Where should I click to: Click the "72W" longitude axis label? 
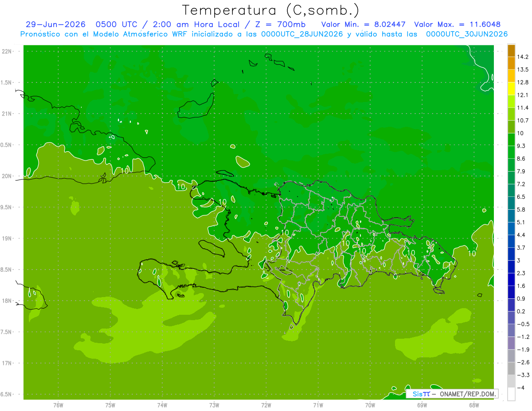[266, 405]
